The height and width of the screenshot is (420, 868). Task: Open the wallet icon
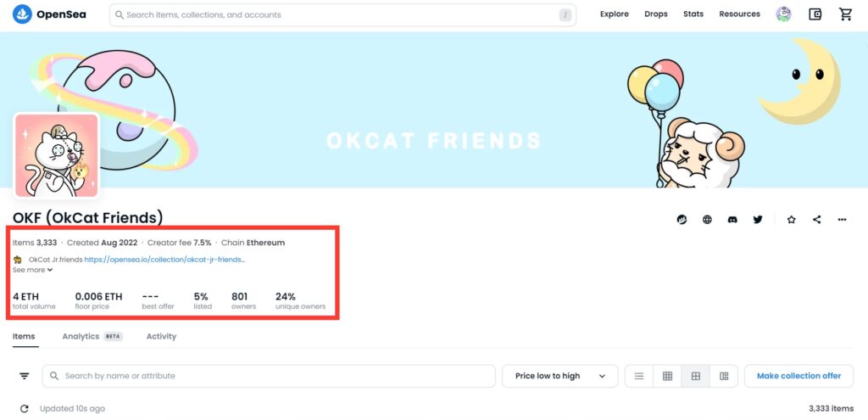815,14
